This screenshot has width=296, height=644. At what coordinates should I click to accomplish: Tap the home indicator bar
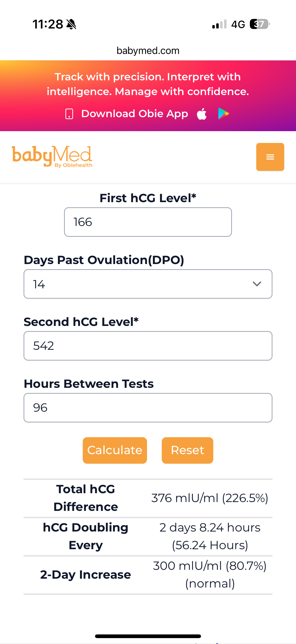click(x=148, y=636)
